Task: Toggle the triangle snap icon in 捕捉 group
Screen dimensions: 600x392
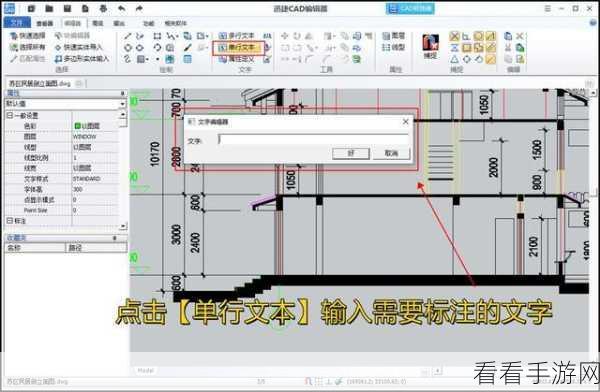Action: point(454,59)
